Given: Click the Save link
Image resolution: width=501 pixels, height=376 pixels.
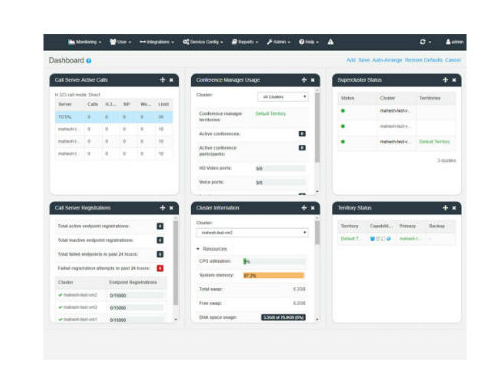Looking at the screenshot, I should pyautogui.click(x=364, y=60).
